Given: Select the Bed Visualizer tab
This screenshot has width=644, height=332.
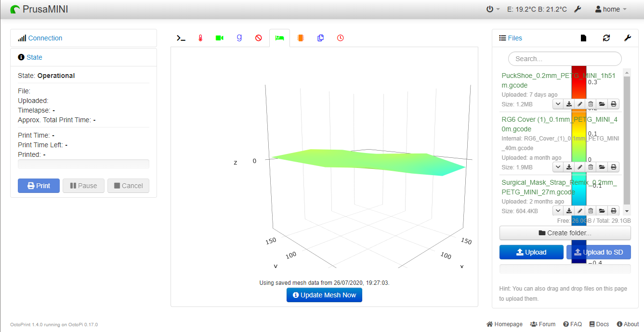Looking at the screenshot, I should 279,38.
